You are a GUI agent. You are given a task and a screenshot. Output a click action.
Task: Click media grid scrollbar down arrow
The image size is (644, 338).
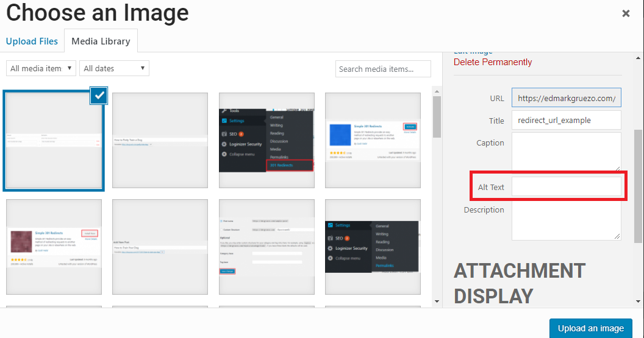[437, 301]
